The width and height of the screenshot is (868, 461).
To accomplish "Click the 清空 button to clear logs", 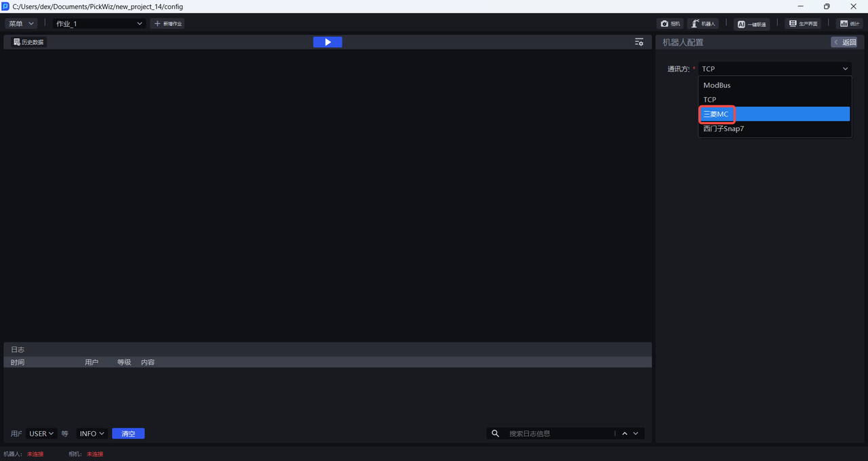I will [x=128, y=434].
